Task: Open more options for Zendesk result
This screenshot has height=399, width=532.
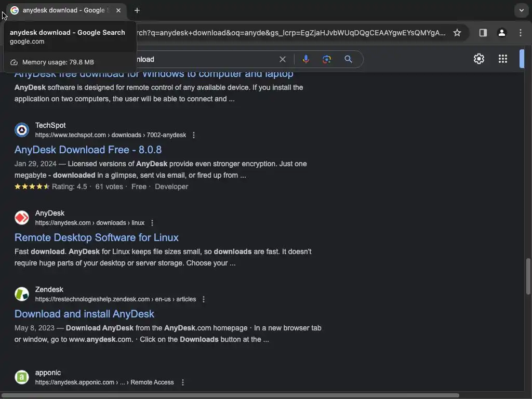Action: [x=204, y=299]
